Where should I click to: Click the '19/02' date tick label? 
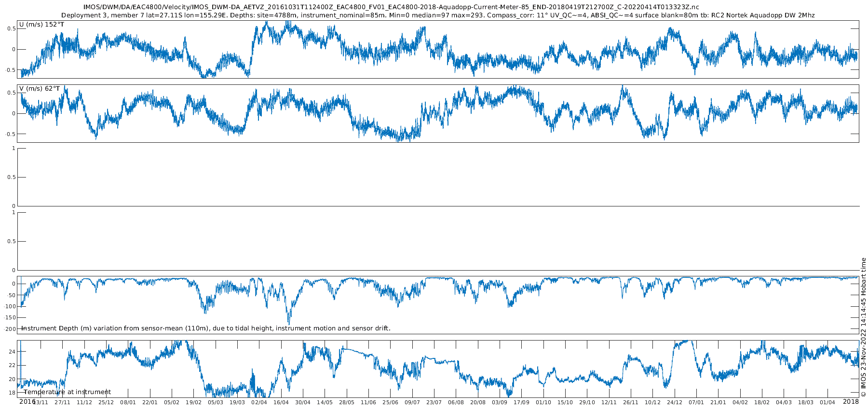click(193, 402)
